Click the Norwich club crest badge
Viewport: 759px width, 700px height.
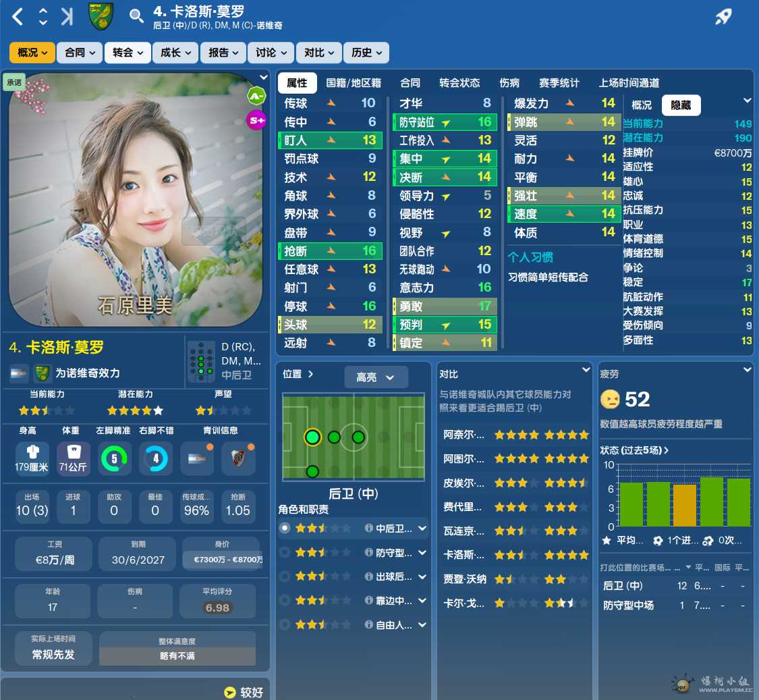point(101,16)
